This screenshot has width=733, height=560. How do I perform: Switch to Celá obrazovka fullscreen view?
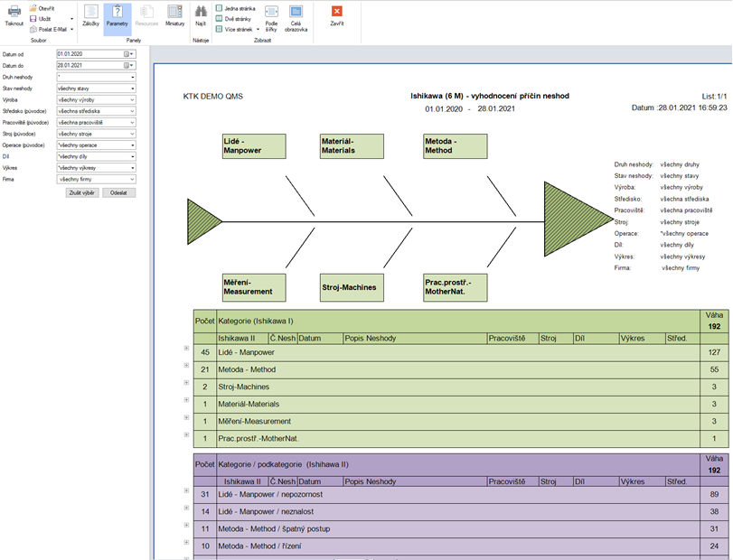tap(296, 16)
